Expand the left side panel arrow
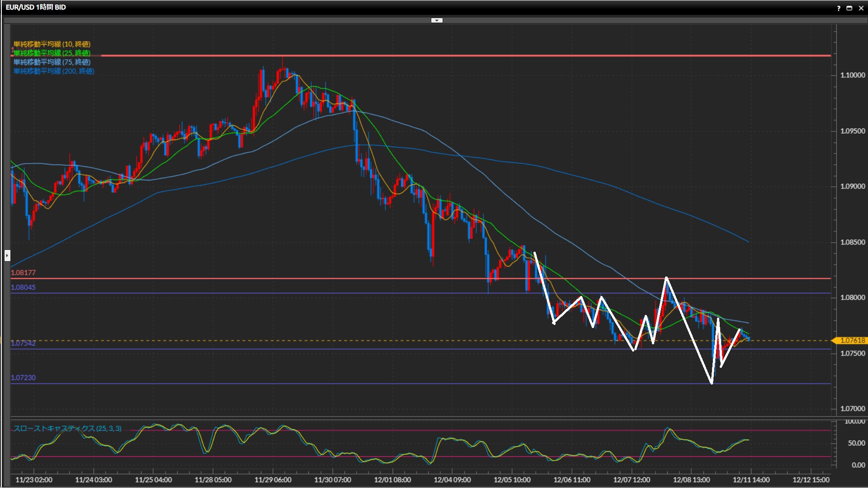The width and height of the screenshot is (868, 488). coord(7,256)
